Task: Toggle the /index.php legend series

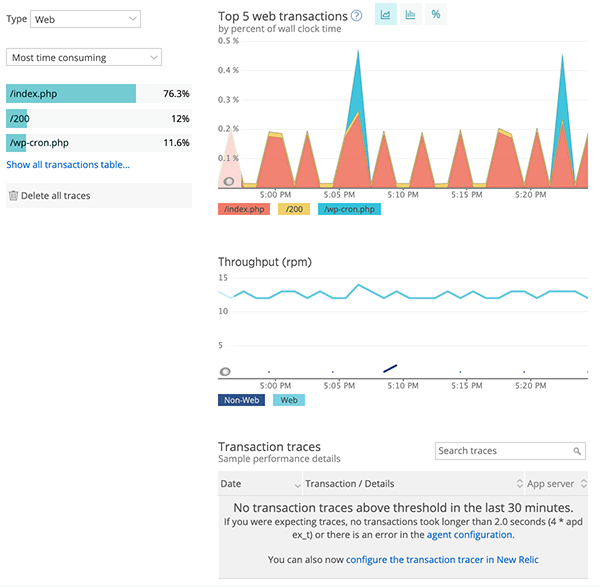Action: [x=246, y=209]
